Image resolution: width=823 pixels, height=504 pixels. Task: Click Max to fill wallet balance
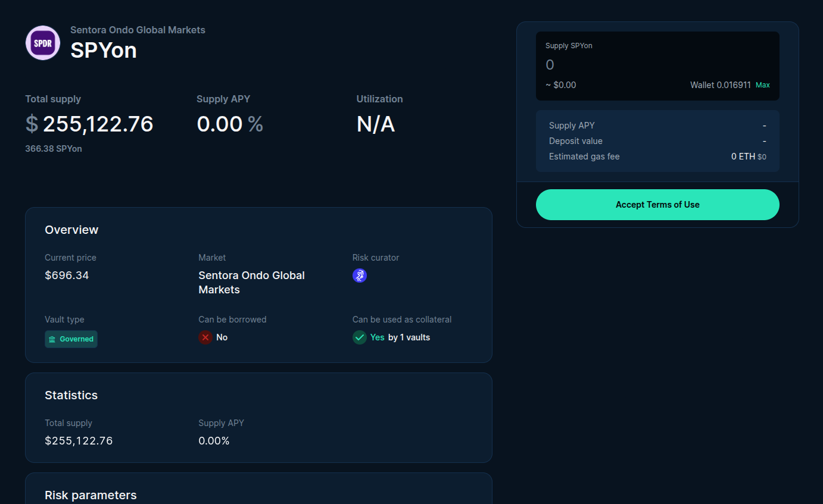[763, 85]
